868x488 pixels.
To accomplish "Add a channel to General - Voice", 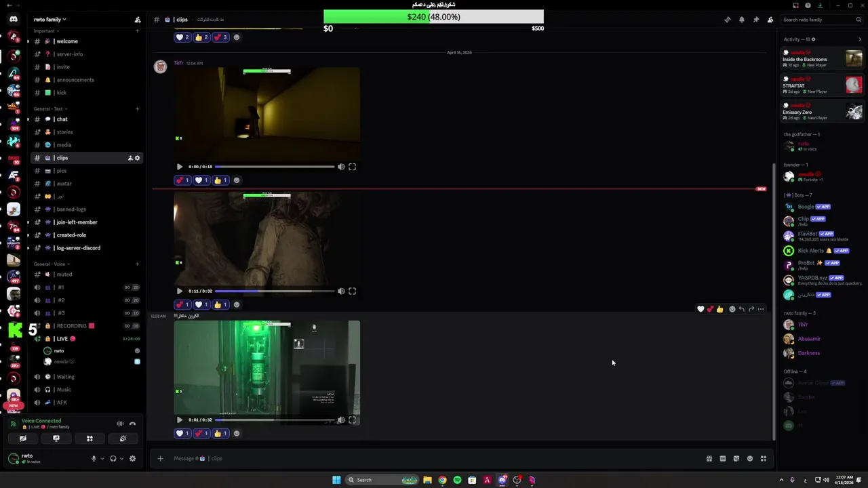I will coord(137,264).
